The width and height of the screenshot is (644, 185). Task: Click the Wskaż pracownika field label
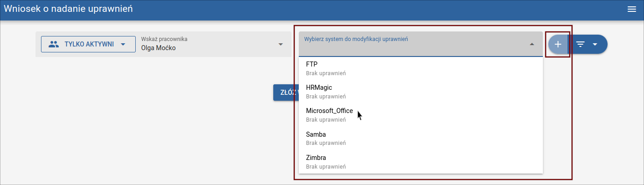click(x=164, y=39)
